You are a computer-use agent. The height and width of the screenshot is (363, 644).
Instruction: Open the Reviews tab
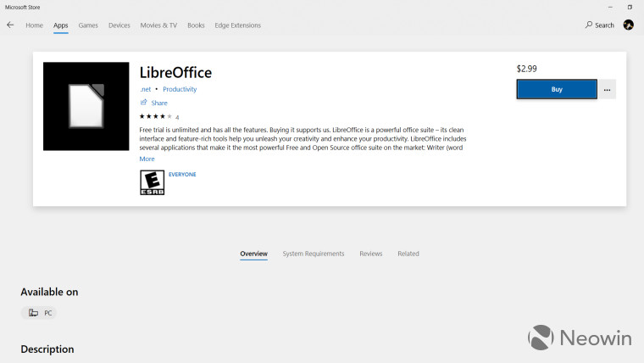point(371,254)
